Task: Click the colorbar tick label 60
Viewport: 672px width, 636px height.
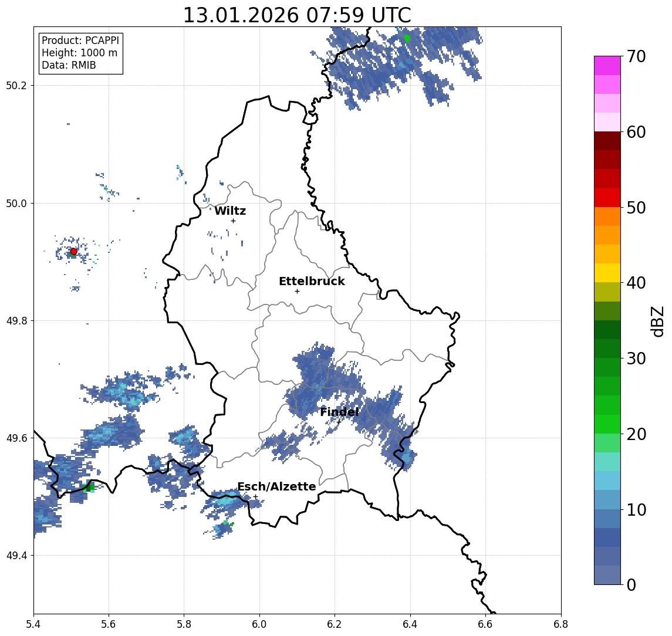Action: tap(636, 132)
